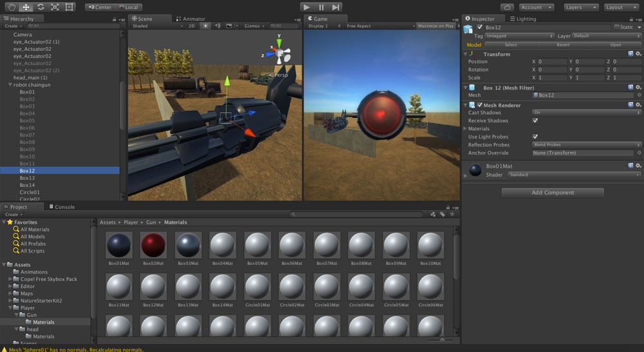Toggle the Static checkbox in Inspector
The height and width of the screenshot is (352, 644).
(616, 27)
